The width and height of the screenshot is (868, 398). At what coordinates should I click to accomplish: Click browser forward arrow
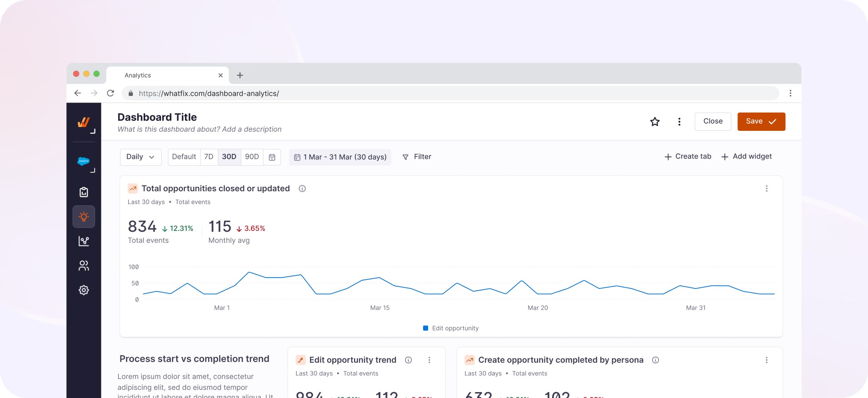coord(94,93)
